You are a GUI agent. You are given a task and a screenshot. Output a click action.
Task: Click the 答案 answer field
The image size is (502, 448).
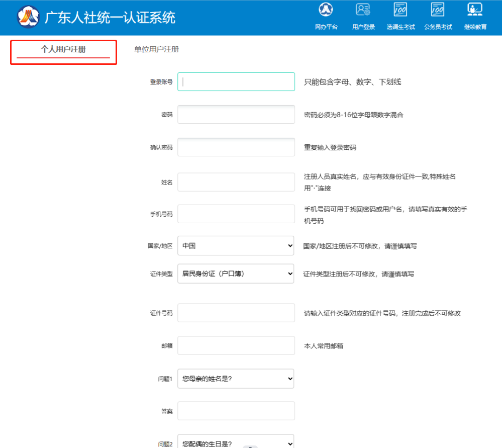(x=235, y=411)
